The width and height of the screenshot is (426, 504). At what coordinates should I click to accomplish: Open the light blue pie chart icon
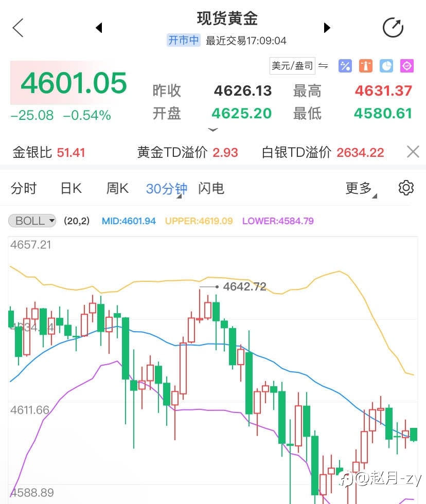pyautogui.click(x=386, y=66)
